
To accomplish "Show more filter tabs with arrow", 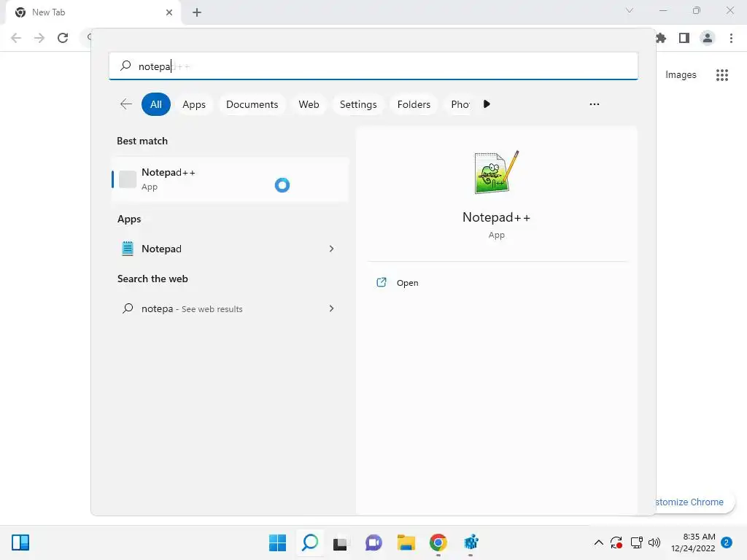I will click(x=487, y=104).
